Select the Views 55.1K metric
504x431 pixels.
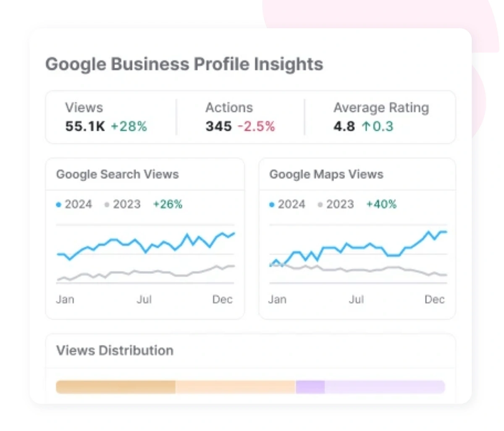85,126
